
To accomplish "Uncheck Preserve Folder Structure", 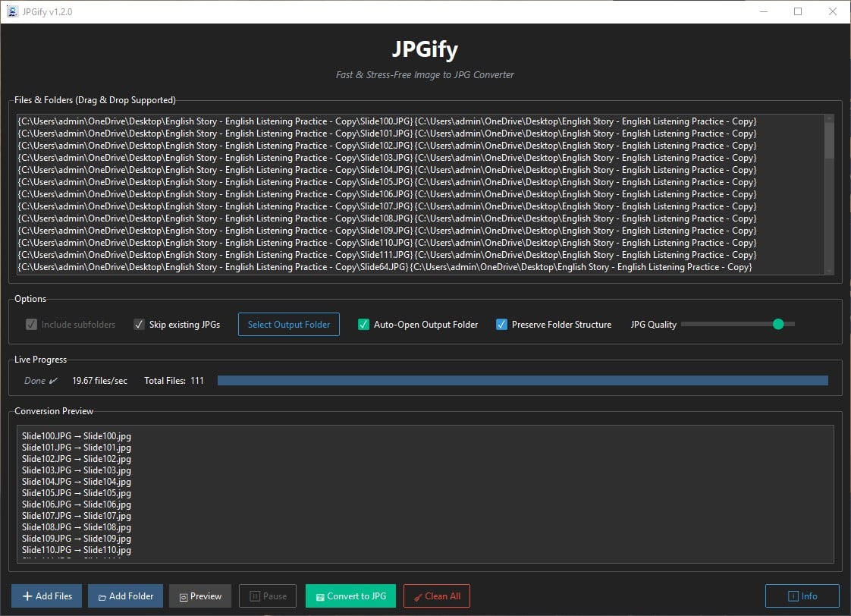I will tap(501, 324).
